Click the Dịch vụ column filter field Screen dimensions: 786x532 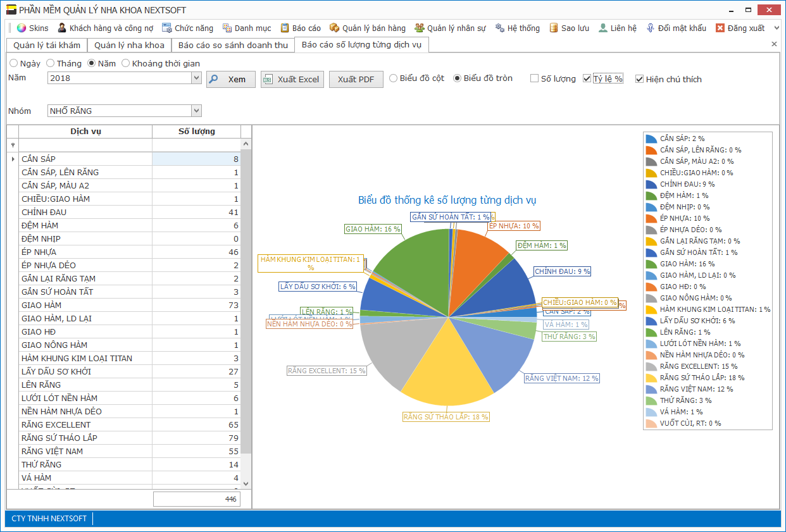point(85,145)
